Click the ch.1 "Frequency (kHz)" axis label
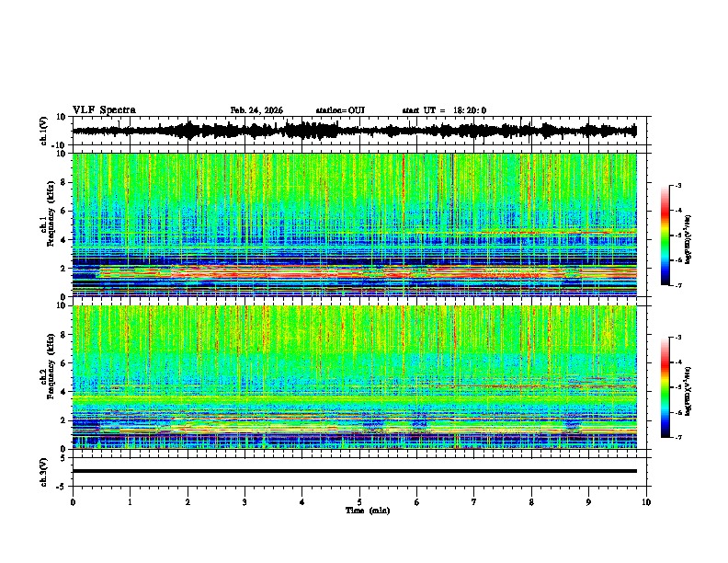This screenshot has height=563, width=728. click(x=51, y=214)
